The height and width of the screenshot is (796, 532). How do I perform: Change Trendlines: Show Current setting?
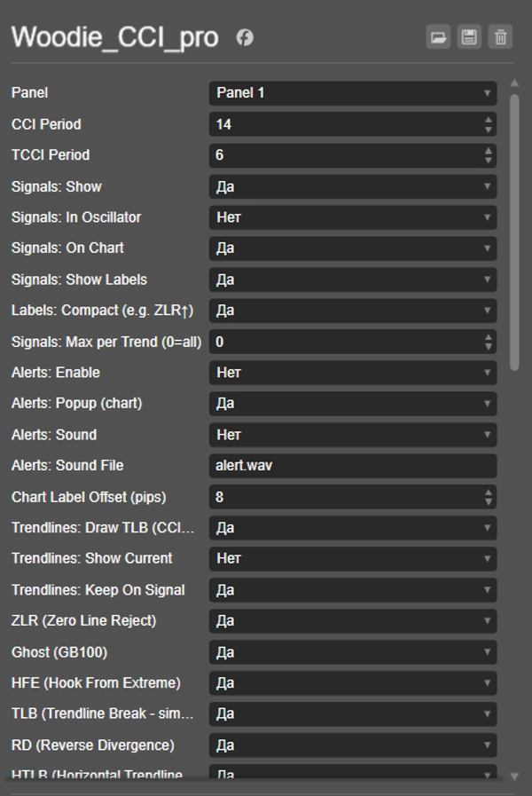pyautogui.click(x=352, y=559)
